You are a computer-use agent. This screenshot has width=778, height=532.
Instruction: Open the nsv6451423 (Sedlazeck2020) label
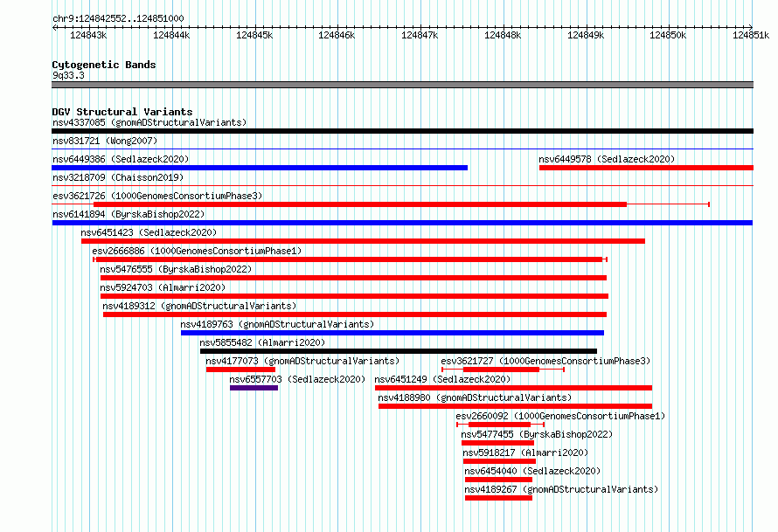(149, 232)
